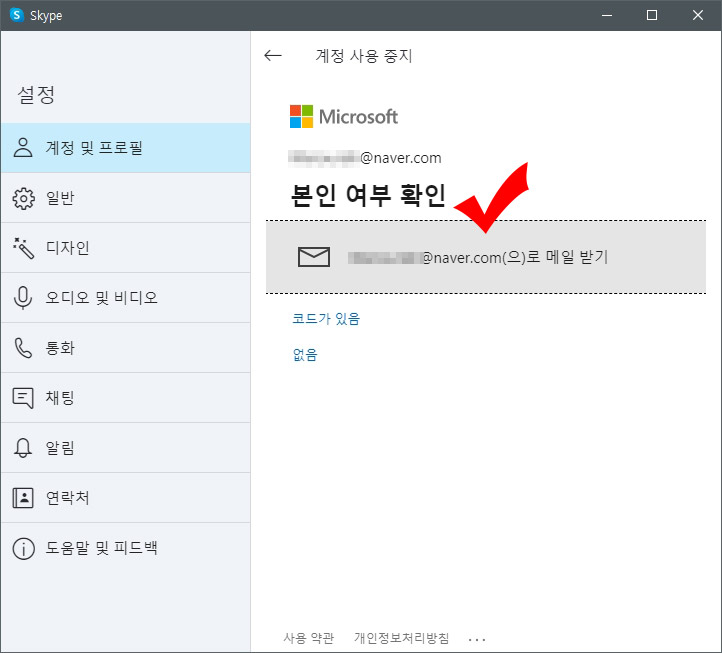Screen dimensions: 722x653
Task: Open 연락처 settings
Action: (126, 498)
